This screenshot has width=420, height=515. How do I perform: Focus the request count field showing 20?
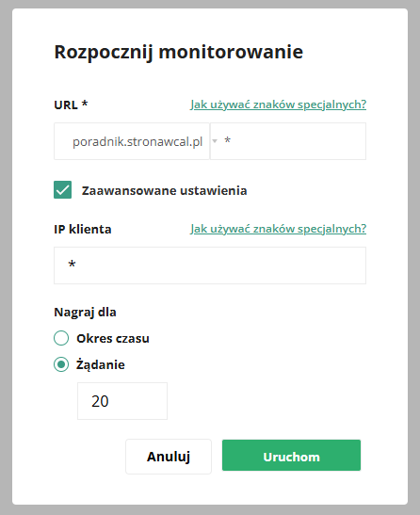(x=122, y=401)
